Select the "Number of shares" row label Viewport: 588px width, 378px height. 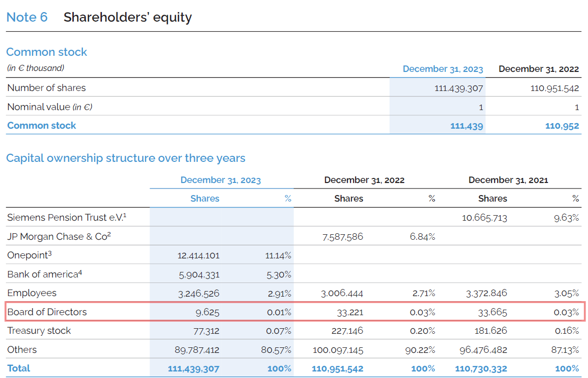point(46,87)
